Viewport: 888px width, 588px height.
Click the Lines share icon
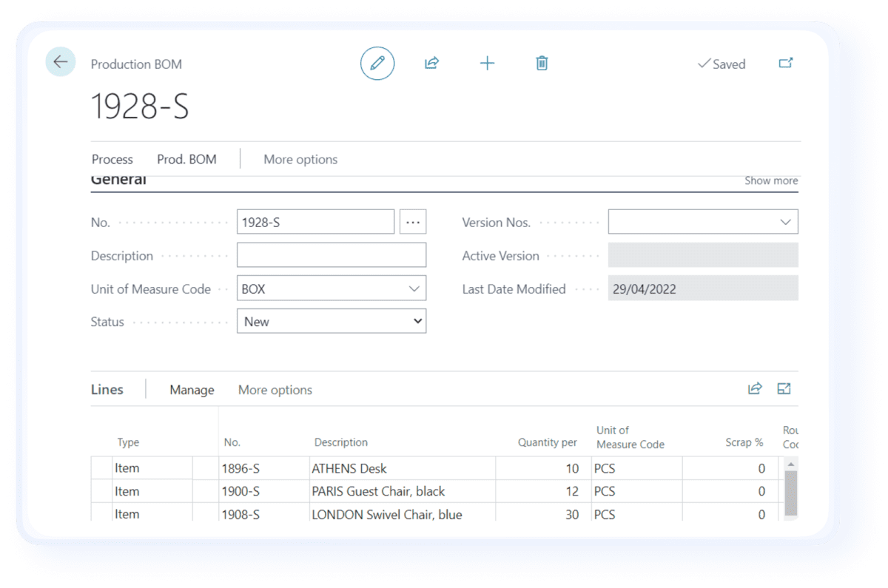tap(755, 388)
